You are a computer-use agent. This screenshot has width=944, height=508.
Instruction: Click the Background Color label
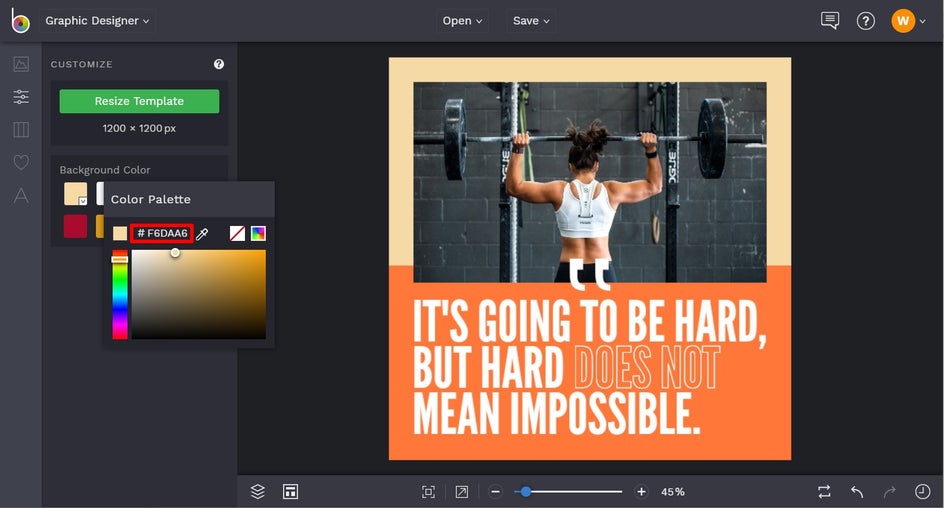pos(105,170)
